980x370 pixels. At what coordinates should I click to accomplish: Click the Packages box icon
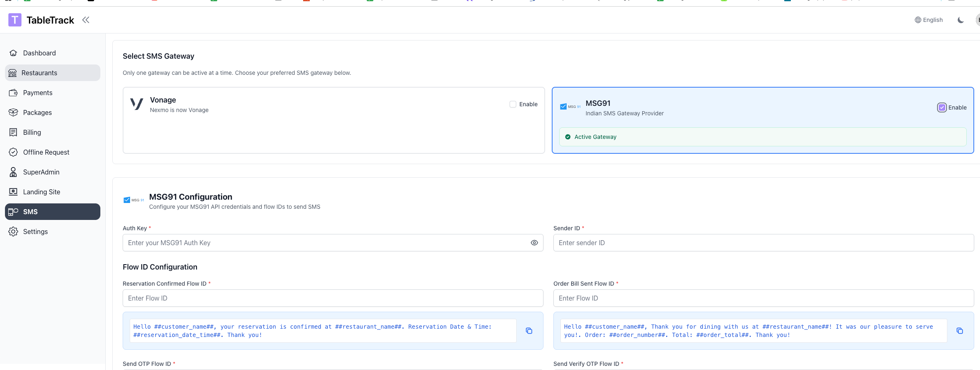(x=13, y=112)
